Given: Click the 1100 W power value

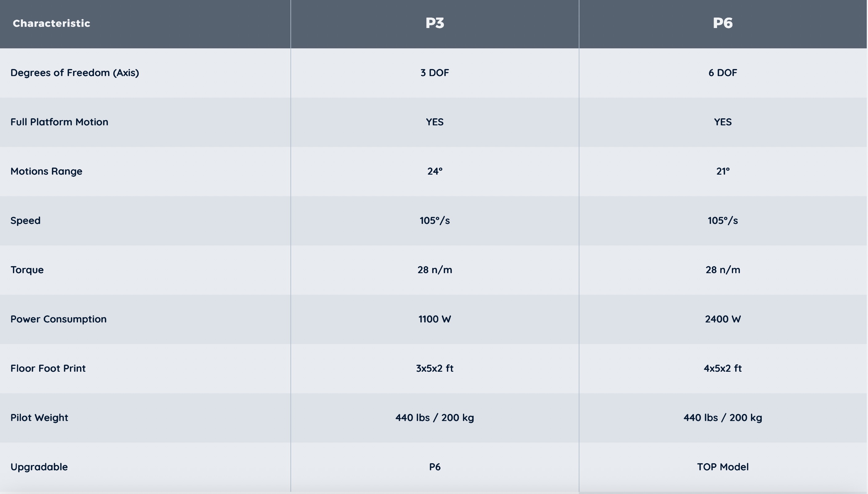Looking at the screenshot, I should (434, 319).
